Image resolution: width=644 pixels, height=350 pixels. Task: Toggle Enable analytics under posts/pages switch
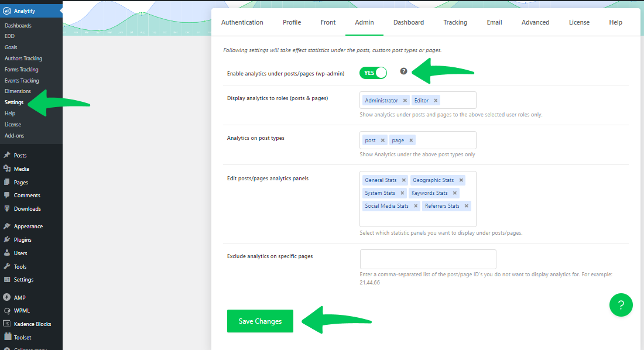coord(373,73)
